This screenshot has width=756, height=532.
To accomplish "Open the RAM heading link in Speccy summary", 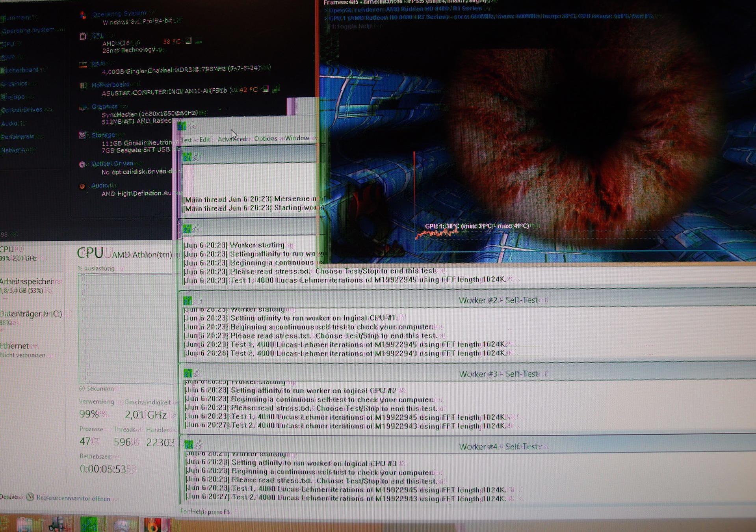I will click(x=98, y=63).
